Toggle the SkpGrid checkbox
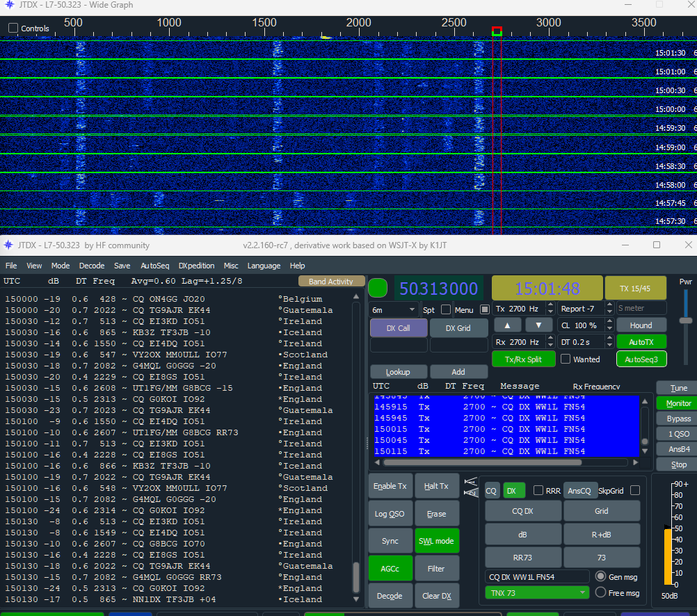Image resolution: width=697 pixels, height=616 pixels. click(635, 490)
